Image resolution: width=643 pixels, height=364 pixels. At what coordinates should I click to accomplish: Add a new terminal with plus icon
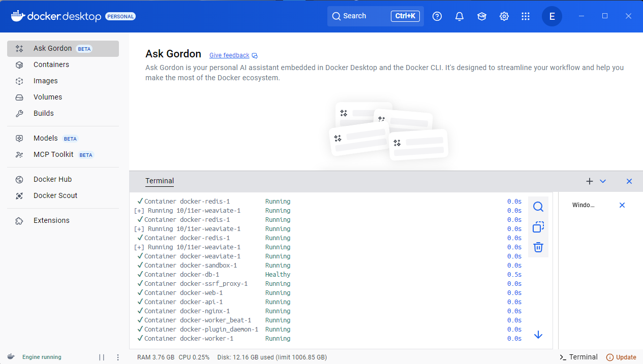click(x=590, y=181)
